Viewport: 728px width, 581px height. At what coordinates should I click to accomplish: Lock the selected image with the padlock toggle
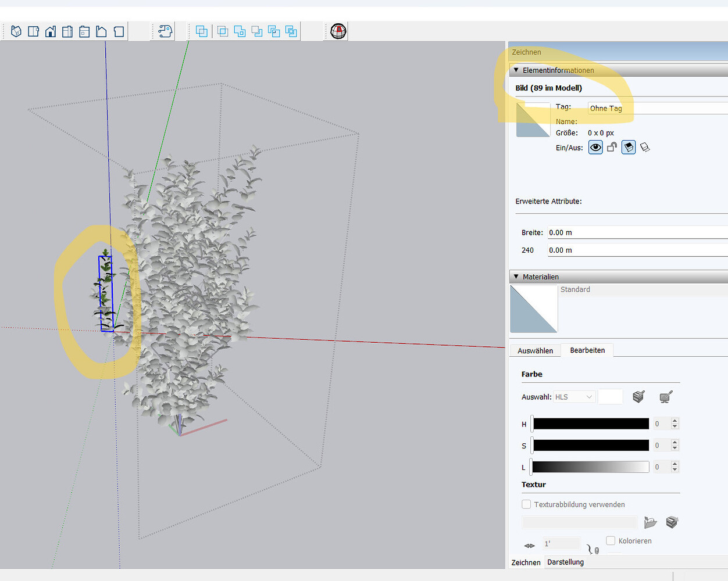611,147
